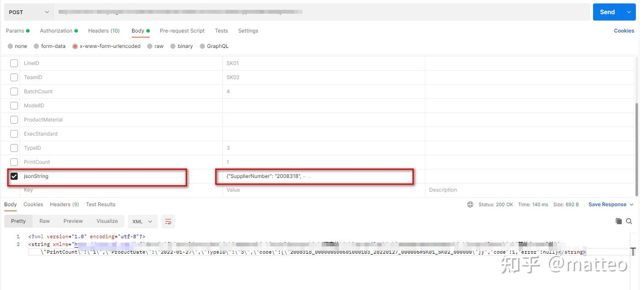Copy the response body using copy icon
This screenshot has height=290, width=644.
(x=619, y=221)
